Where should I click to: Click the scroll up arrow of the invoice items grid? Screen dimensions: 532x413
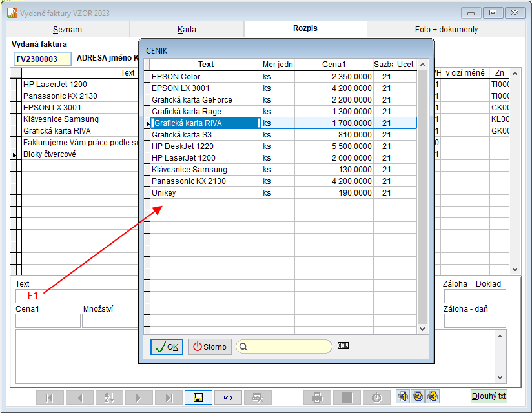515,74
